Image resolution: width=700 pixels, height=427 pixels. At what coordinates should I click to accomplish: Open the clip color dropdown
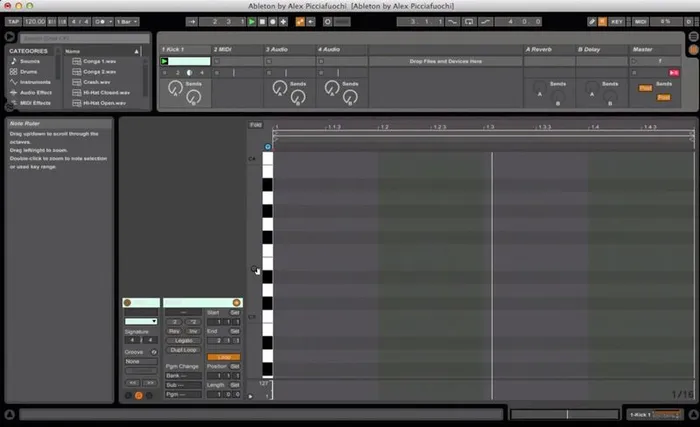141,321
